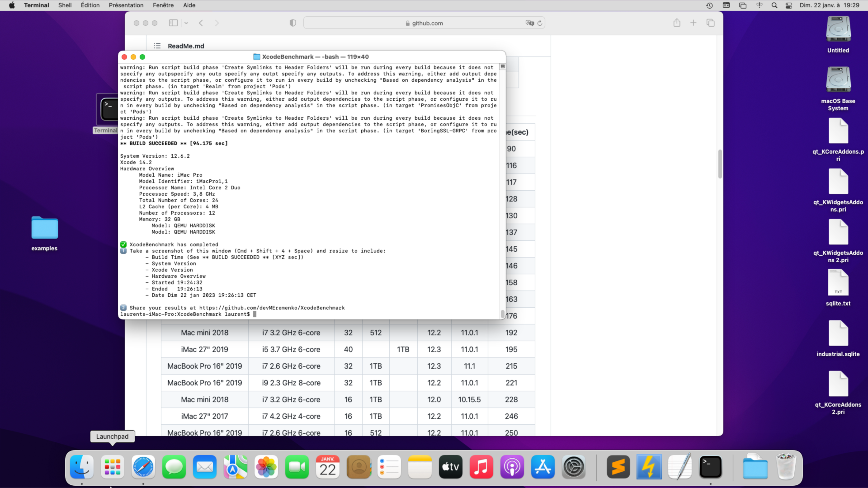Open Apple TV app in Dock
This screenshot has width=868, height=488.
click(x=451, y=467)
